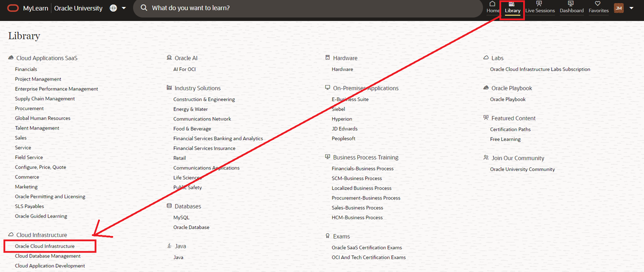
Task: Open the JD Edwards link
Action: 345,129
